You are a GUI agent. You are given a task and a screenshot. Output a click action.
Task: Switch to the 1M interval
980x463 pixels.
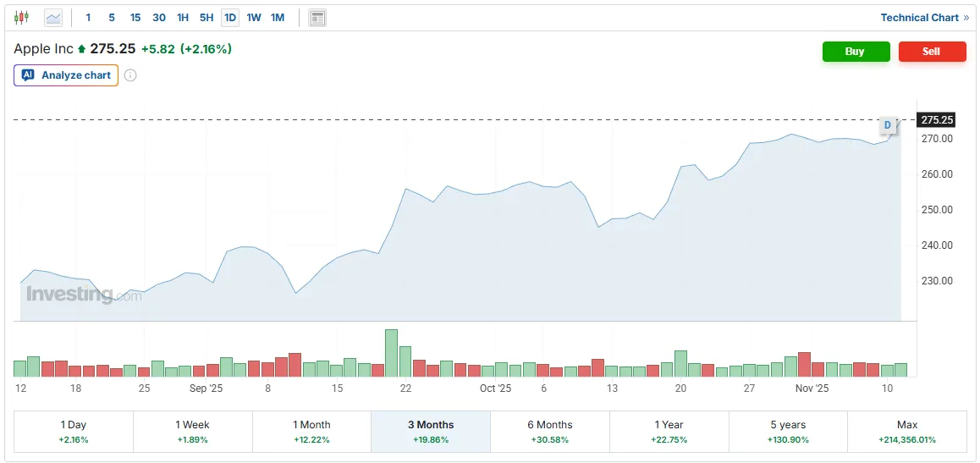[278, 18]
